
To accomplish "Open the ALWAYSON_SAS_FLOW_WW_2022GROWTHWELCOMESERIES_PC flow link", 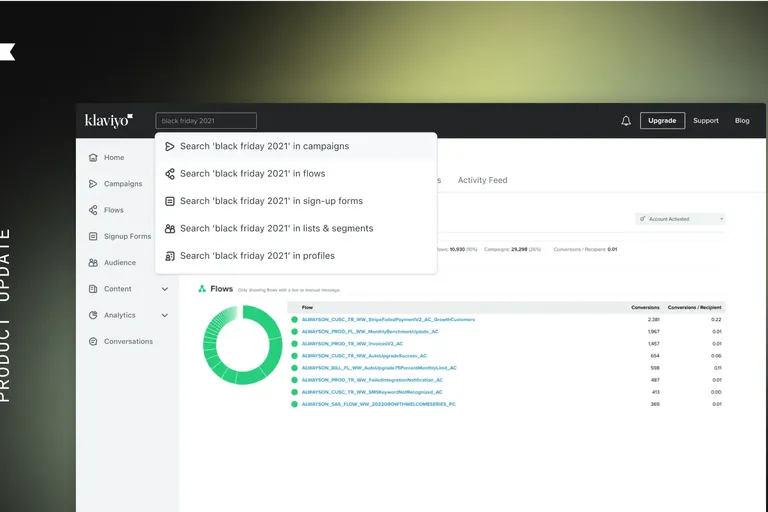I will point(379,404).
